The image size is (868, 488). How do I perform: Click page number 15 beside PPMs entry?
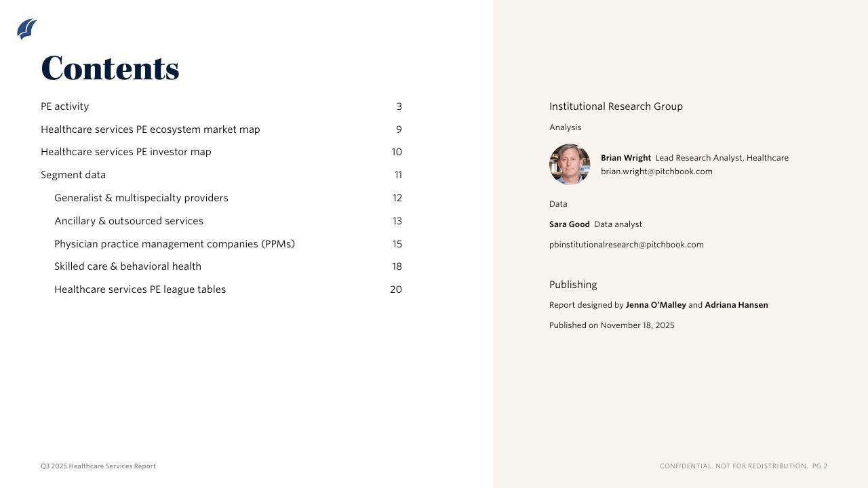[397, 244]
